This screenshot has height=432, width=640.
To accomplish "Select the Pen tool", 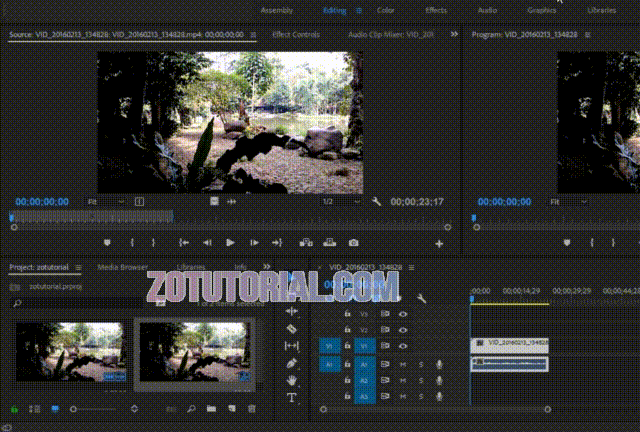I will [291, 363].
